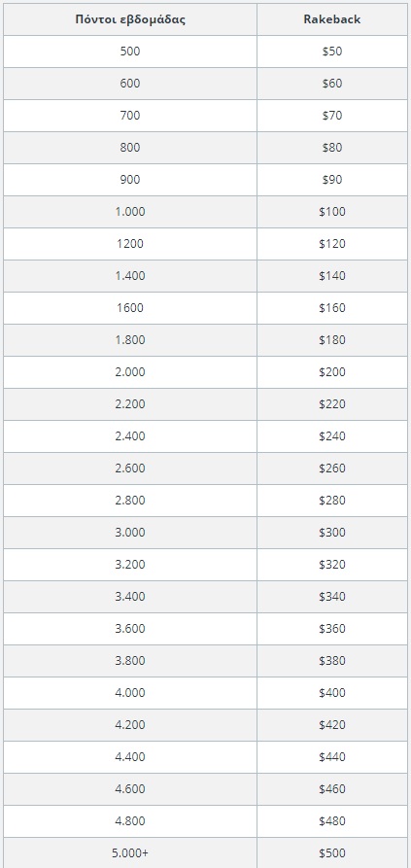The image size is (411, 868).
Task: Select the 2.400 points cell
Action: tap(130, 436)
